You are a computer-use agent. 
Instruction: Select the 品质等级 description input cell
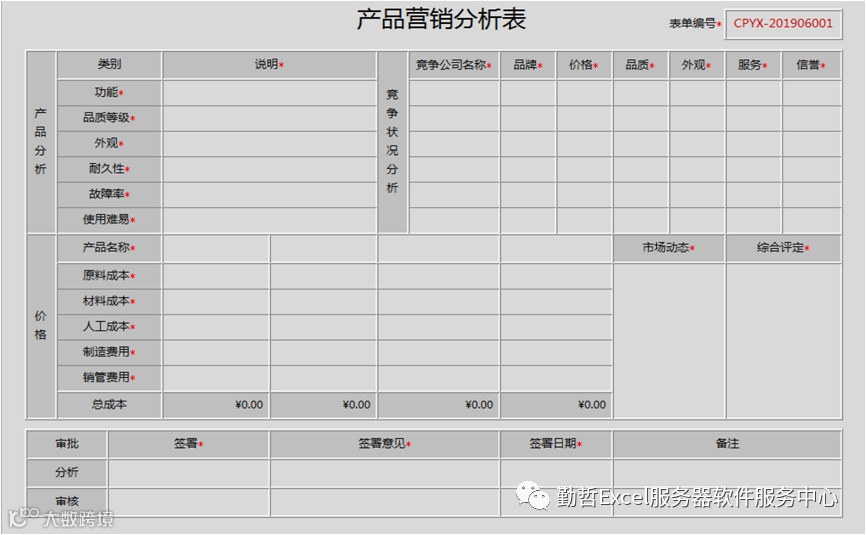(270, 118)
